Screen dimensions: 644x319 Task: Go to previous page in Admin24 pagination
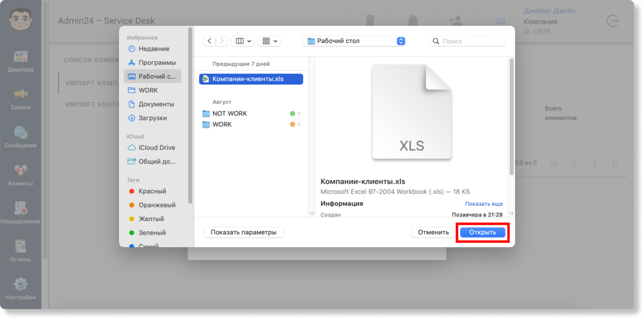pyautogui.click(x=574, y=164)
